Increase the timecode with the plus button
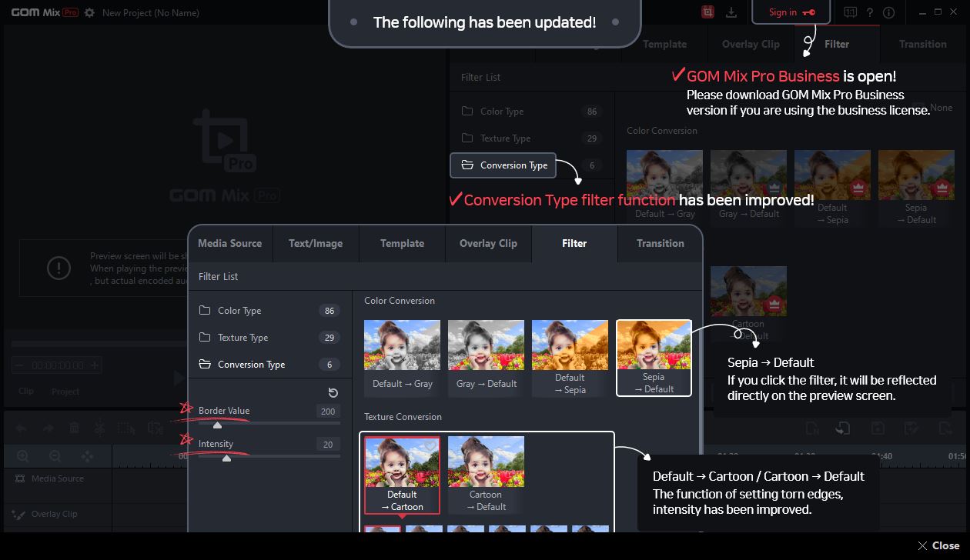The width and height of the screenshot is (970, 560). [95, 365]
